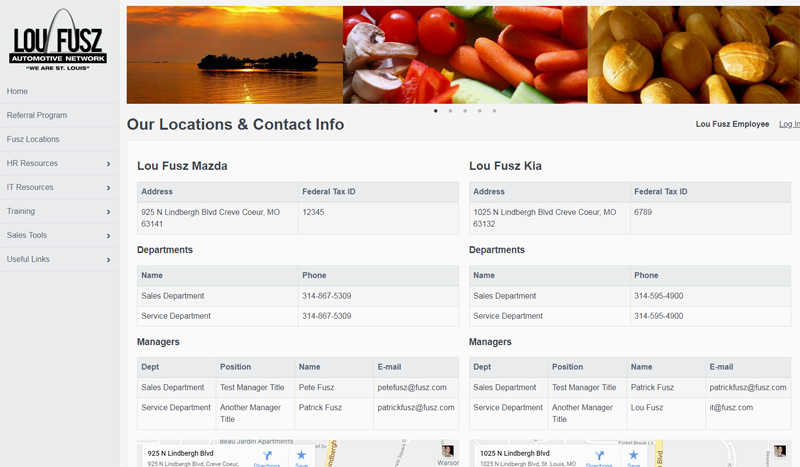Expand the IT Resources chevron arrow

(x=108, y=188)
